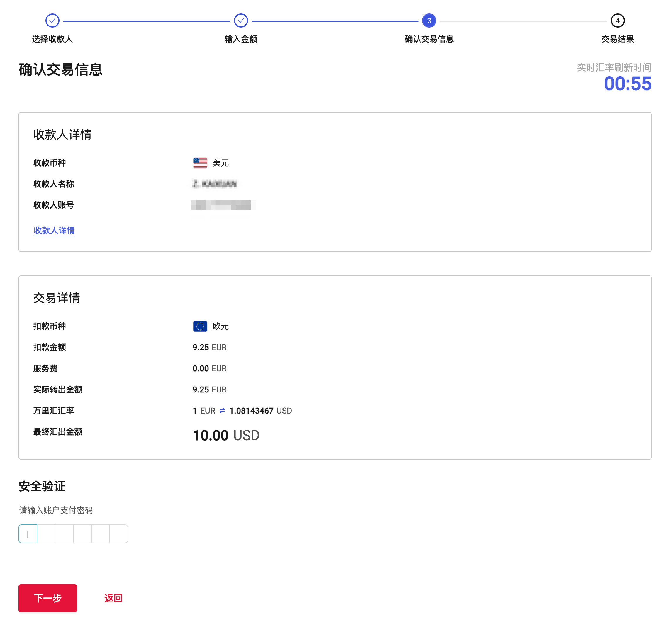The image size is (672, 620).
Task: Click the 输入金额 step label
Action: coord(241,39)
